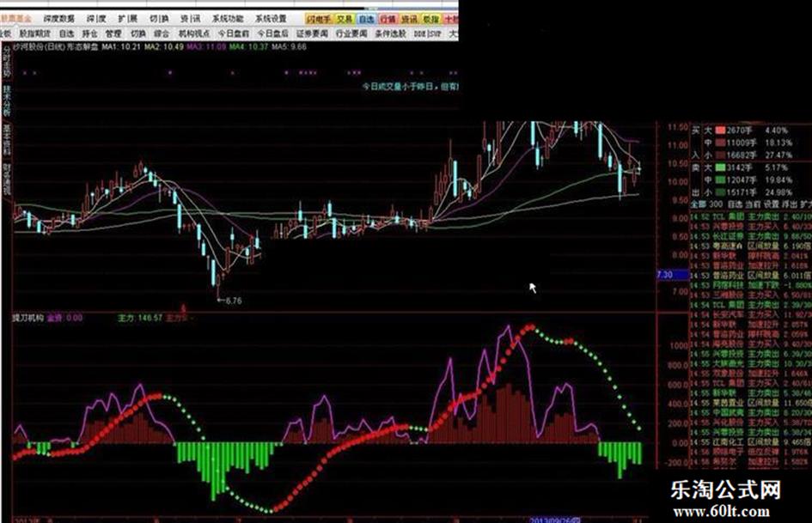Click the 24.98% small-sell percentage

tap(778, 192)
